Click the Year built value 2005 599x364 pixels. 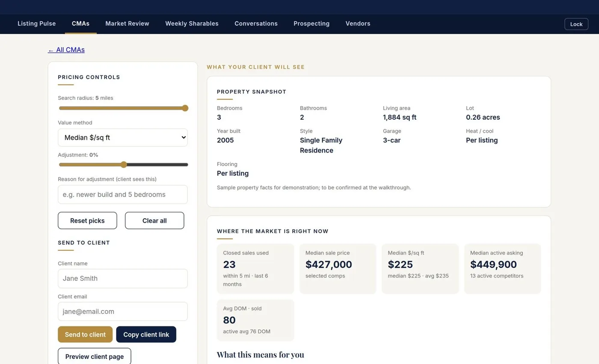(225, 140)
